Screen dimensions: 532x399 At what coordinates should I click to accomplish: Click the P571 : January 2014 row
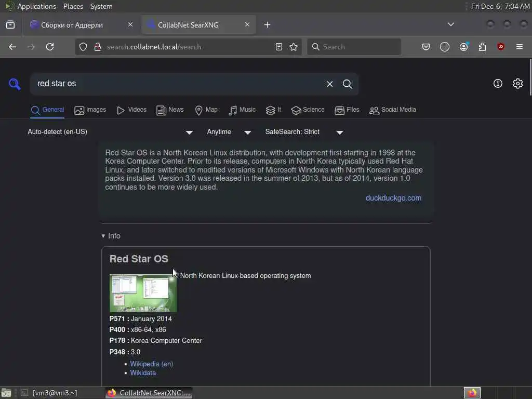coord(140,319)
